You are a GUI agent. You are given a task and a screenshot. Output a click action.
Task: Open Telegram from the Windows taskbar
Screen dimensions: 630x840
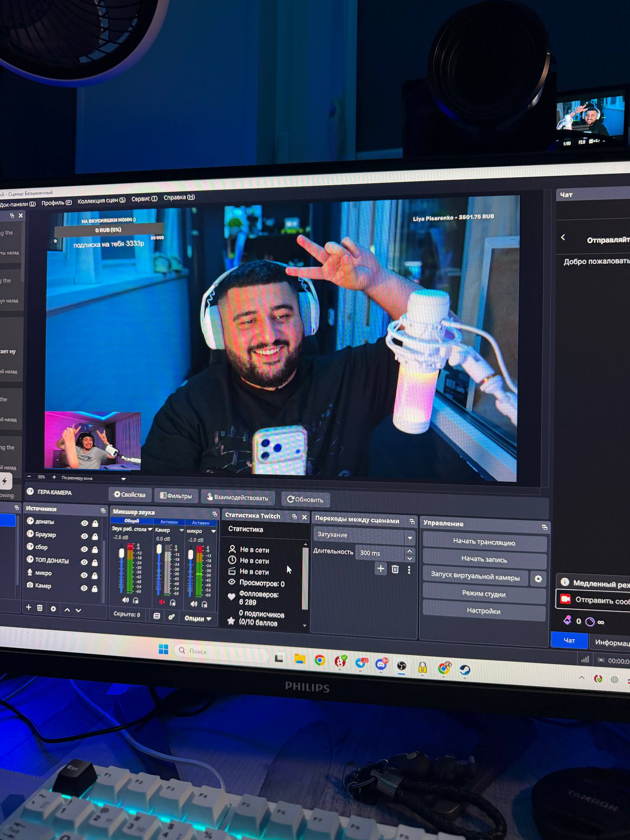pyautogui.click(x=361, y=663)
